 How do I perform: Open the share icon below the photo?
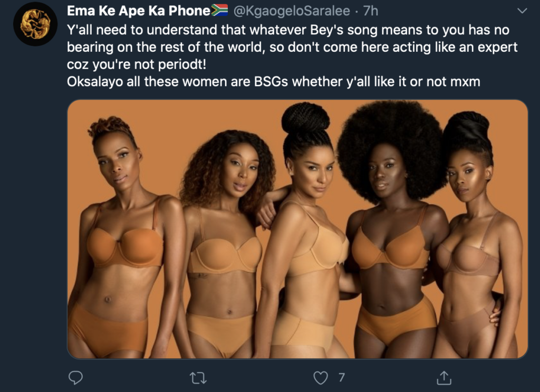[x=444, y=378]
